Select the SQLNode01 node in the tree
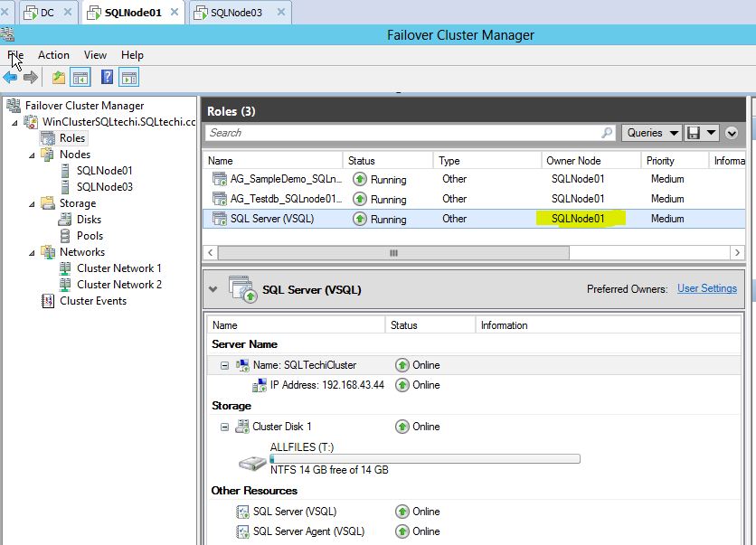The width and height of the screenshot is (756, 545). 104,171
